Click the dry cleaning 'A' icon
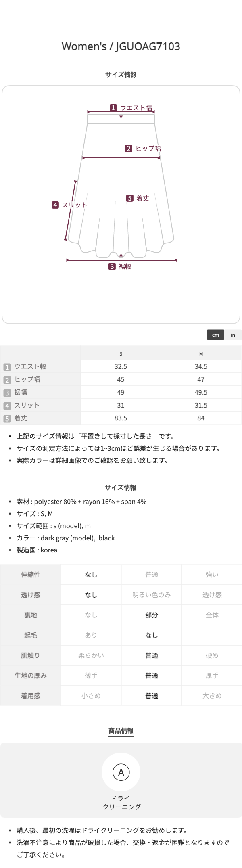This screenshot has height=868, width=242. pos(121,772)
